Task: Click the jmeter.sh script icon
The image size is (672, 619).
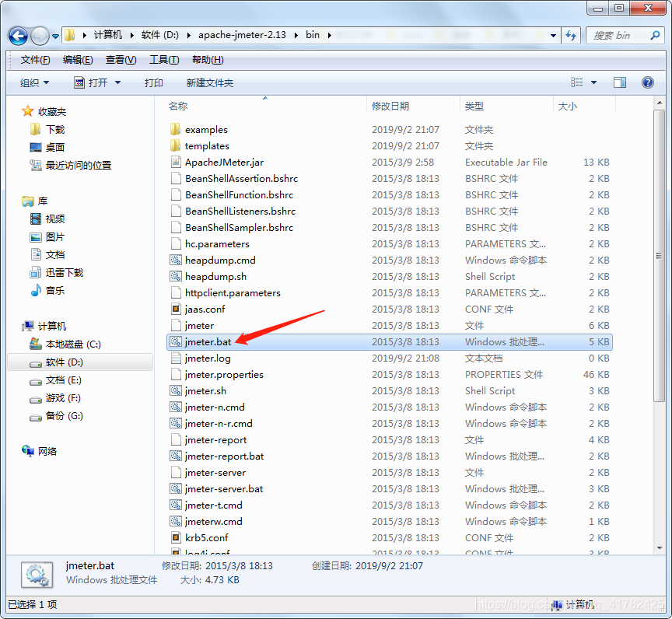Action: 175,390
